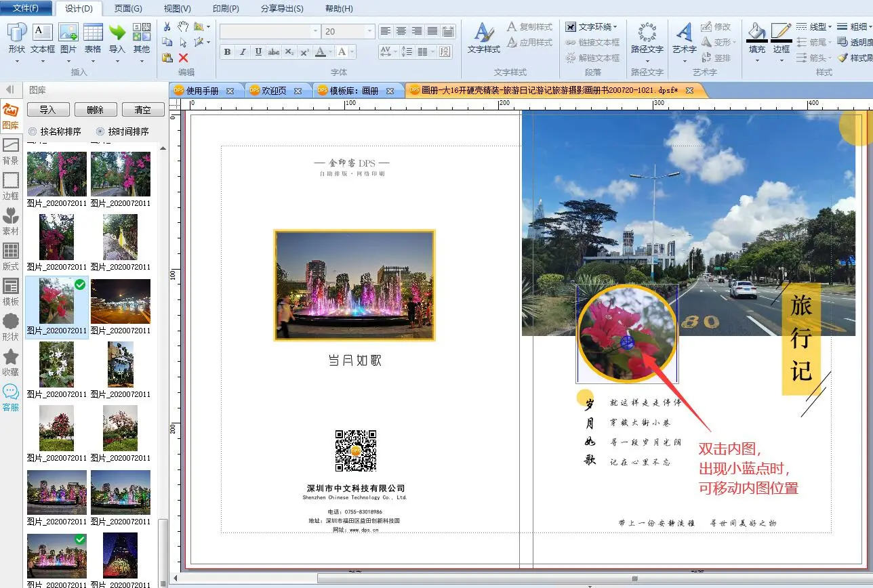Open the 路径文字 path text tool

pyautogui.click(x=647, y=38)
